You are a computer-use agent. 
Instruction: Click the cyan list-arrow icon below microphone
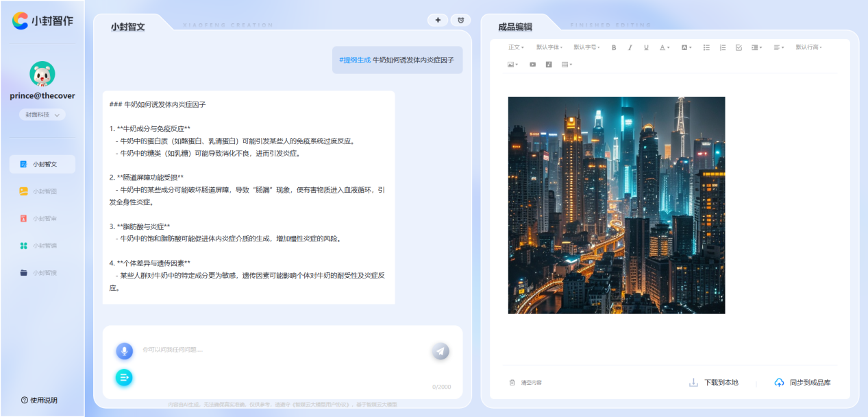pos(124,377)
